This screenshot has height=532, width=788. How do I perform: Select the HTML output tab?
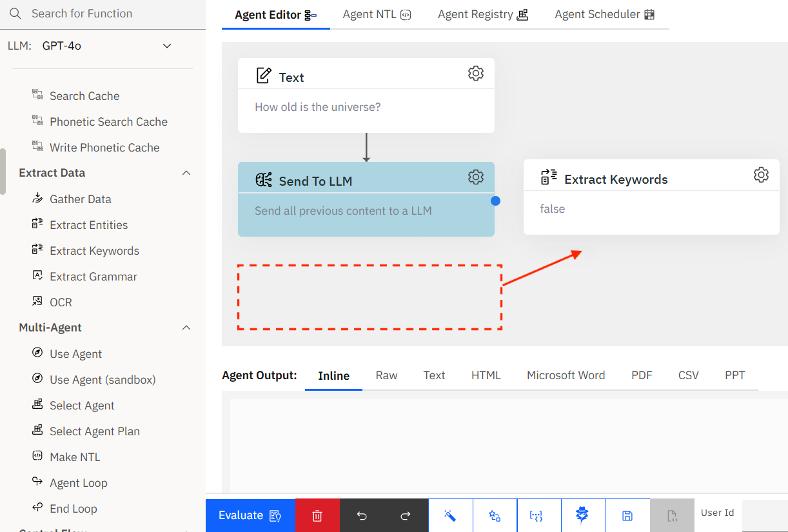(486, 375)
